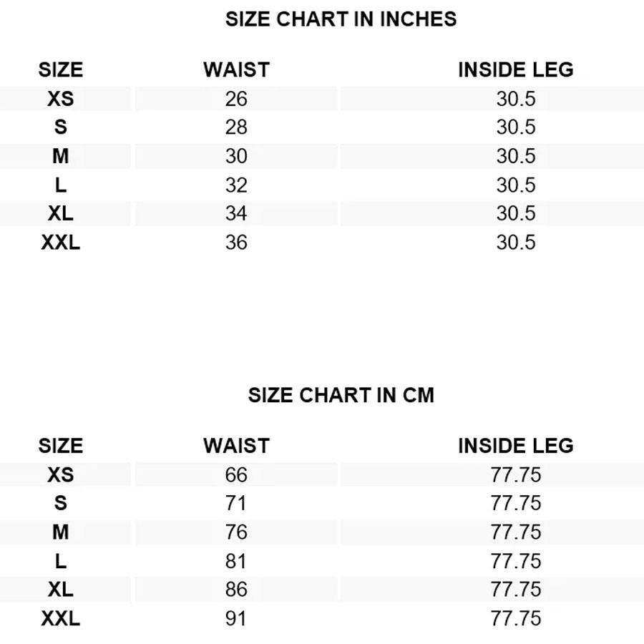Click the inside leg 30.5 in the XXL row

[x=515, y=242]
